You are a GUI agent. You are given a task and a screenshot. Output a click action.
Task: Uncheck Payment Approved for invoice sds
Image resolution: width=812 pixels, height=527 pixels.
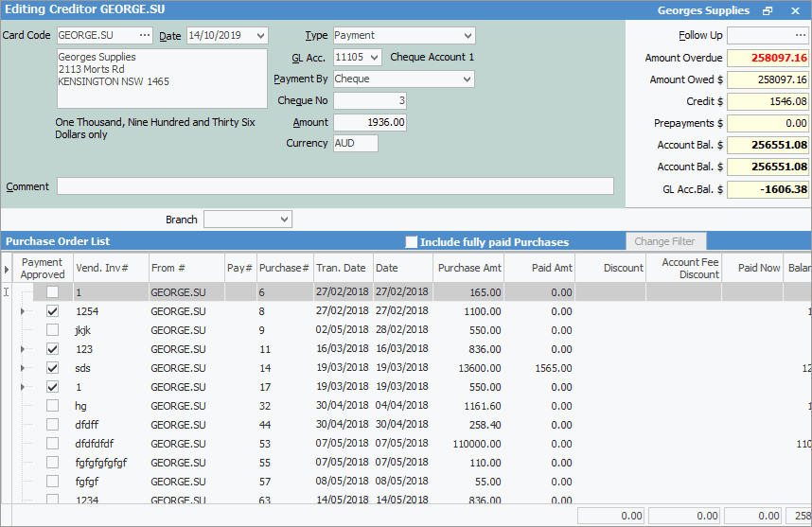click(x=53, y=368)
